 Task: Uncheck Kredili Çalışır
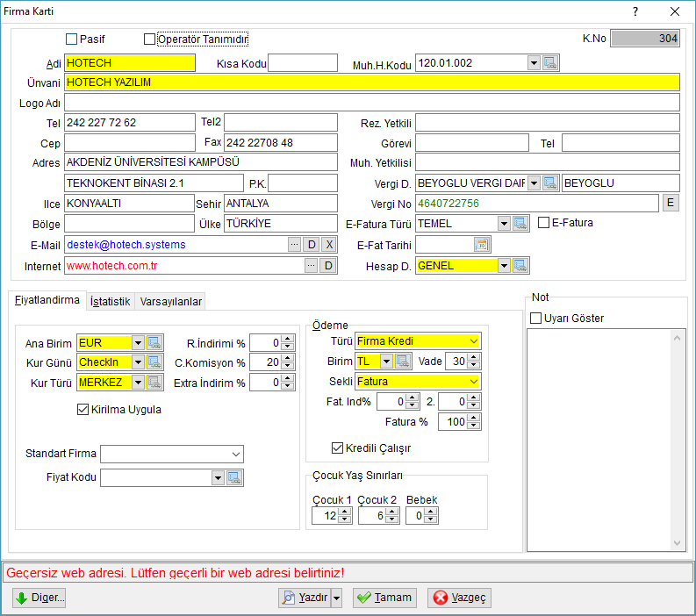337,448
